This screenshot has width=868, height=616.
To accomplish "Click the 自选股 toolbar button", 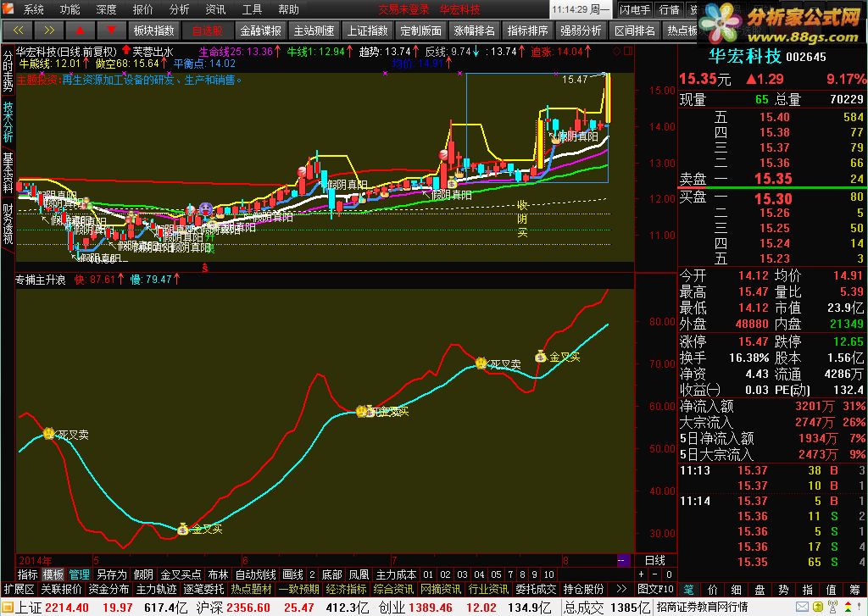I will click(x=208, y=31).
